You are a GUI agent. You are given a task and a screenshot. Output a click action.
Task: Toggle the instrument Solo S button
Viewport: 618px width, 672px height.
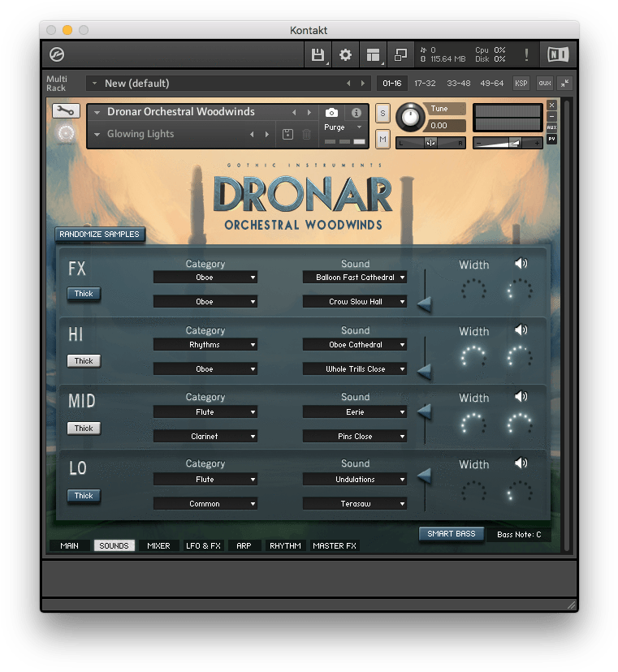pos(382,114)
